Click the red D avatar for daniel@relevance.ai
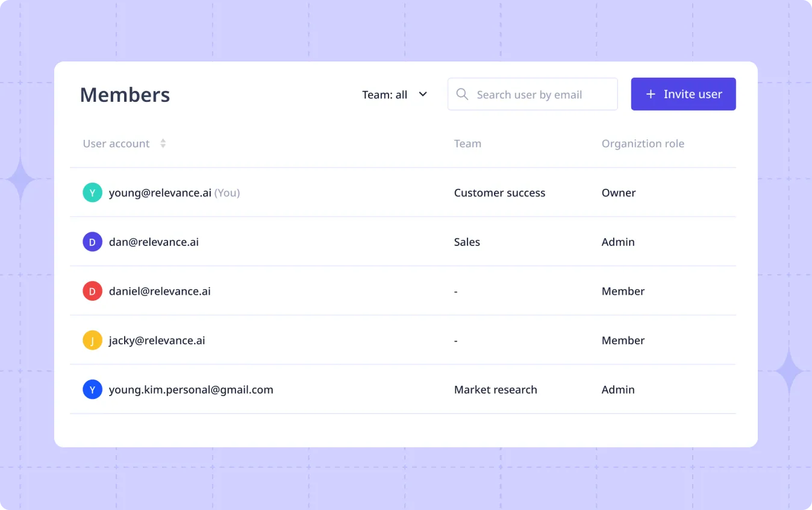The image size is (812, 510). [92, 291]
